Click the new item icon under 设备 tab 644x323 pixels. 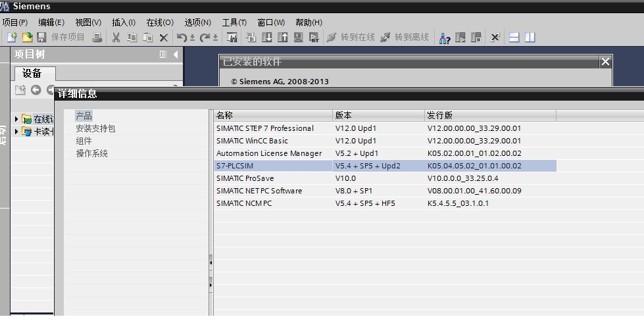(20, 90)
